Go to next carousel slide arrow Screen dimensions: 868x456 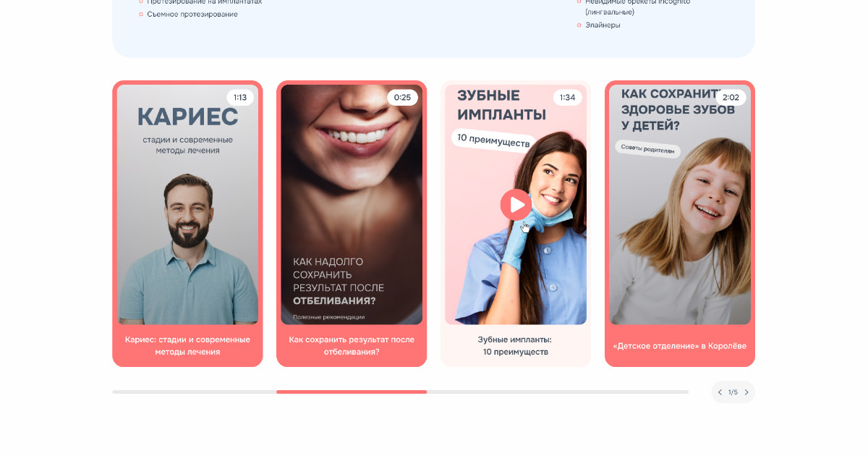[x=746, y=392]
